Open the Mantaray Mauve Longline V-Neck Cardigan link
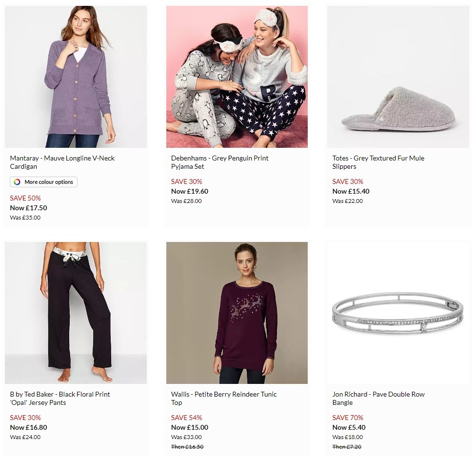Viewport: 476px width, 461px height. tap(62, 162)
